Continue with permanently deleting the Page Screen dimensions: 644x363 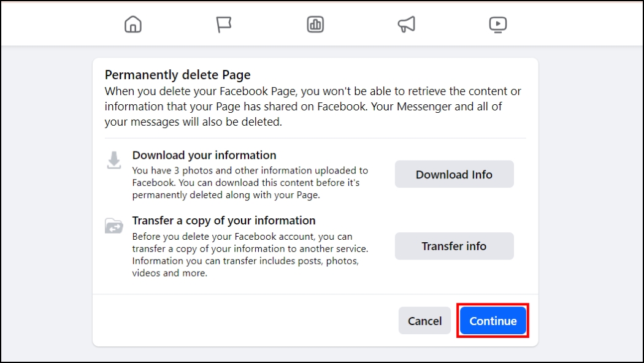click(x=493, y=320)
